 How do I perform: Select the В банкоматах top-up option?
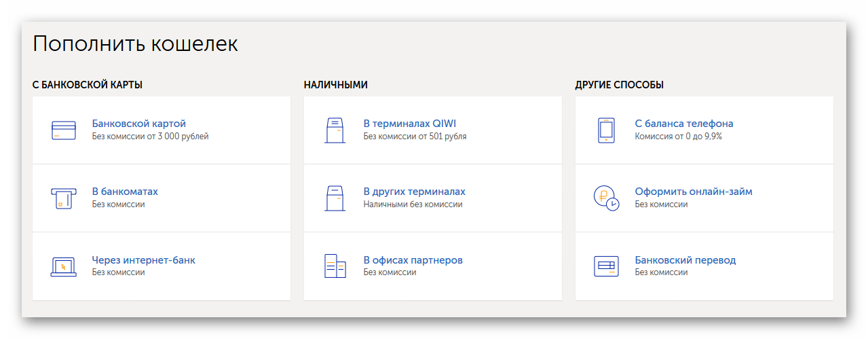tap(125, 192)
